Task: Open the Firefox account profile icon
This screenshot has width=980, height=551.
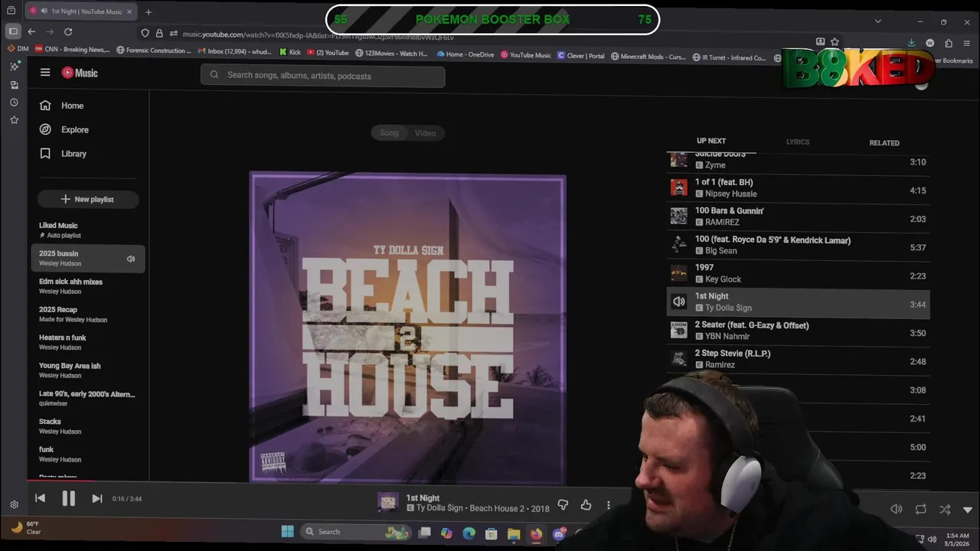Action: point(929,43)
